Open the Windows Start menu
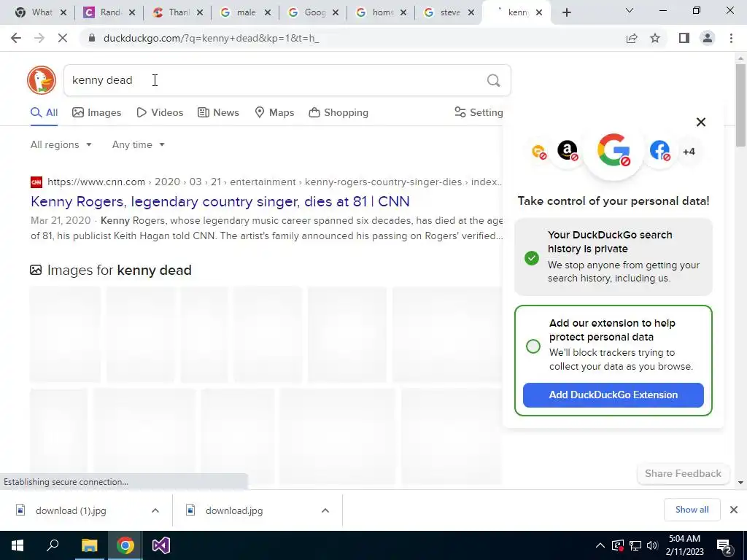The width and height of the screenshot is (747, 560). (x=18, y=545)
